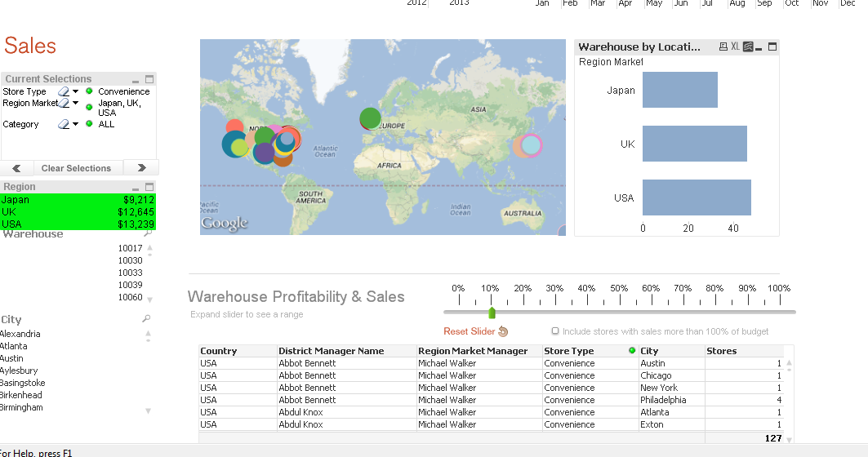The height and width of the screenshot is (457, 868).
Task: Toggle fast chart type change icon
Action: coord(747,47)
